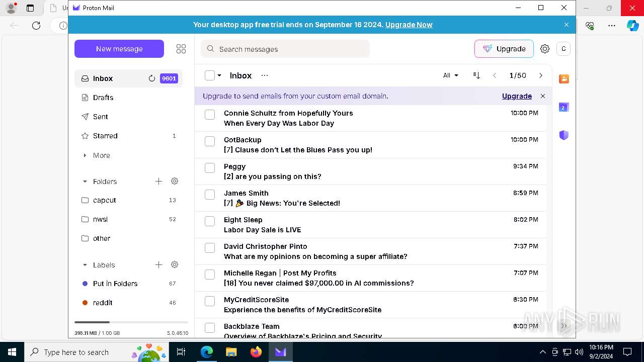Screen dimensions: 644x362
Task: Add a new folder with plus icon
Action: coord(158,181)
